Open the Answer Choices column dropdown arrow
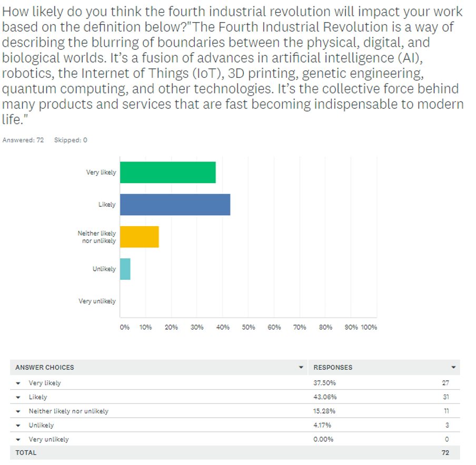The image size is (476, 465). (301, 367)
